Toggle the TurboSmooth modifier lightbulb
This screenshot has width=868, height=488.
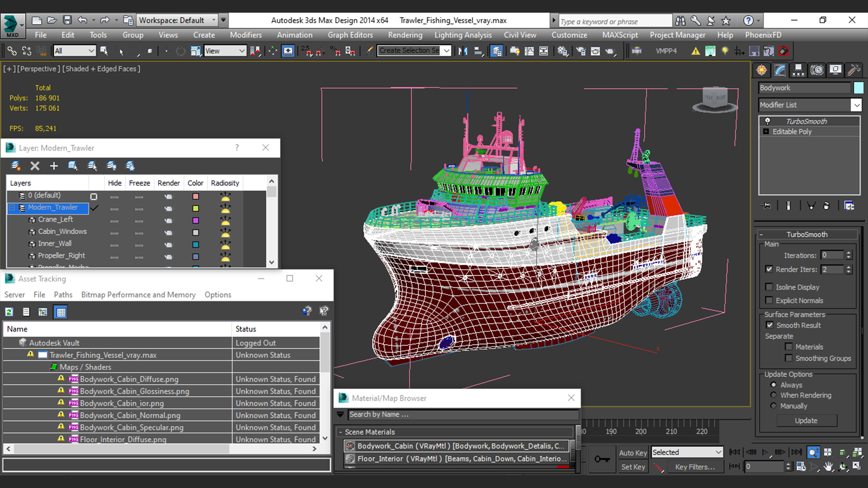click(x=767, y=121)
